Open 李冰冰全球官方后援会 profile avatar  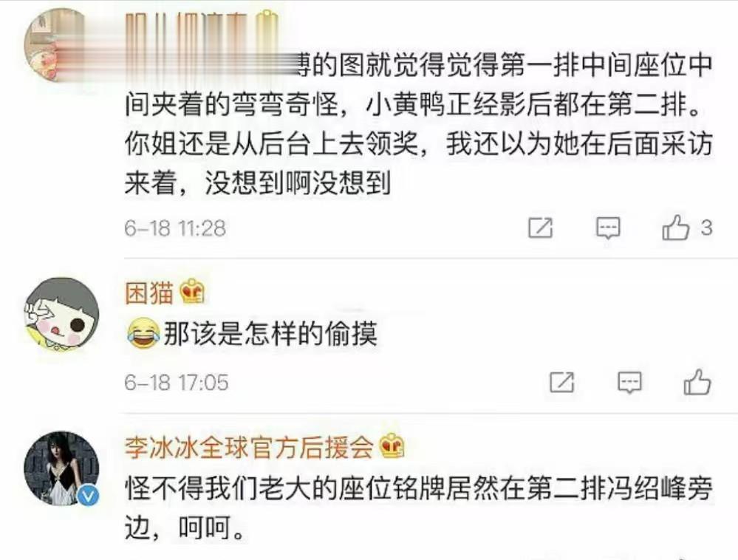pos(61,468)
